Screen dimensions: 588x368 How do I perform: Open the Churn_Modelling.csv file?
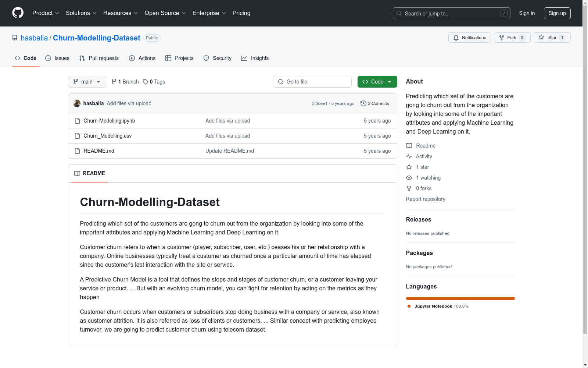click(108, 136)
